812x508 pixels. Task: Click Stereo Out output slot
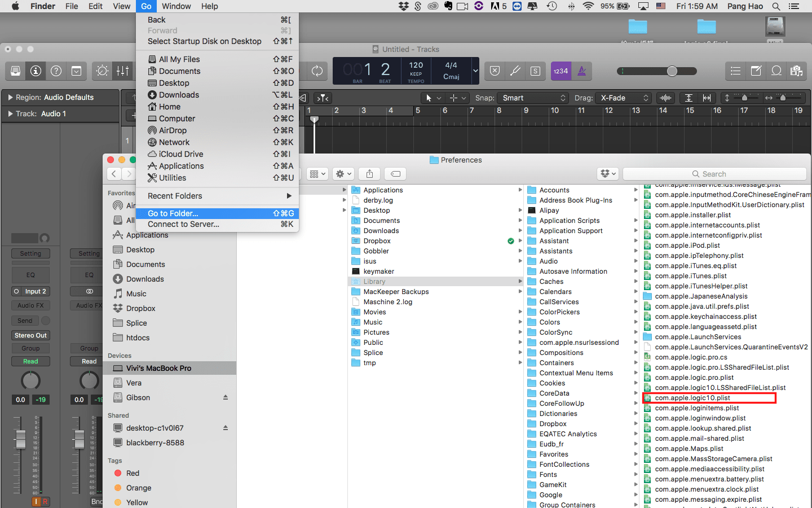pos(31,335)
